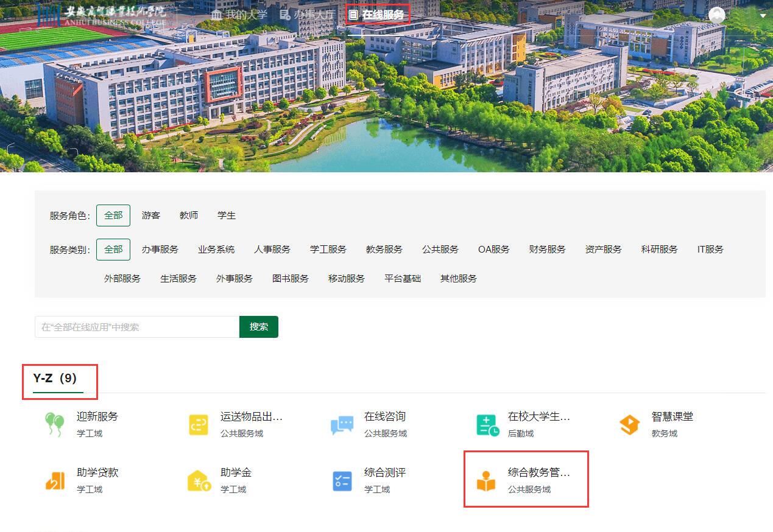Expand the user account dropdown arrow
Image resolution: width=773 pixels, height=532 pixels.
(763, 16)
